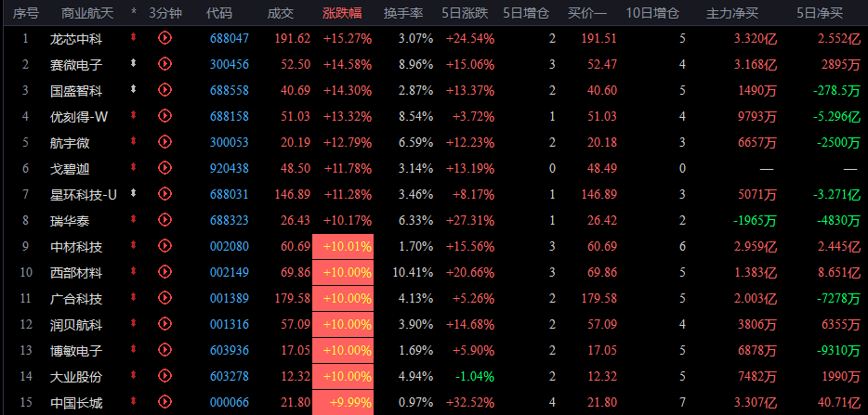Select the stock name 润贝航科

click(x=76, y=325)
